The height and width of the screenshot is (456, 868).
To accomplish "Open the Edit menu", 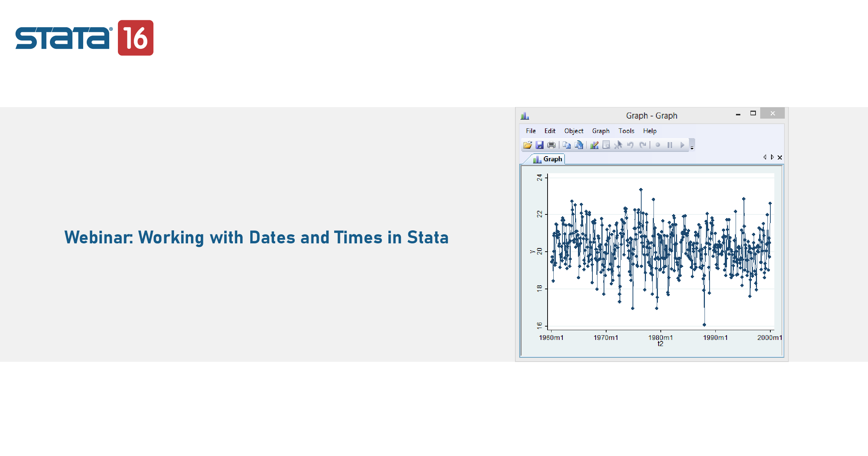I will (x=550, y=131).
